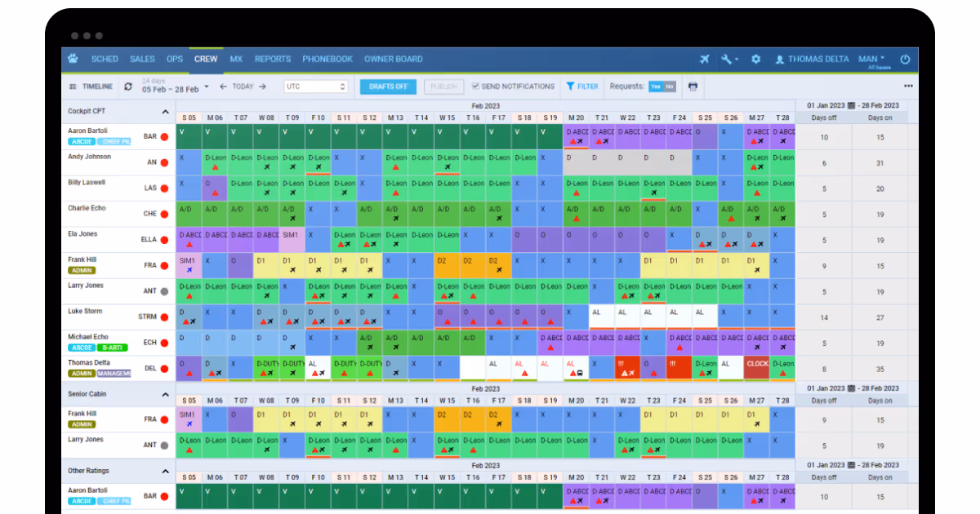The height and width of the screenshot is (514, 980).
Task: Open the REPORTS tab
Action: pyautogui.click(x=272, y=59)
